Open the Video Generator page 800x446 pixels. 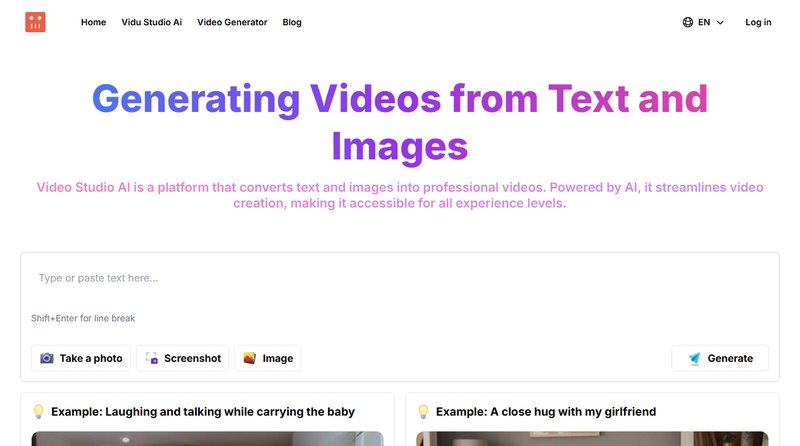tap(232, 22)
